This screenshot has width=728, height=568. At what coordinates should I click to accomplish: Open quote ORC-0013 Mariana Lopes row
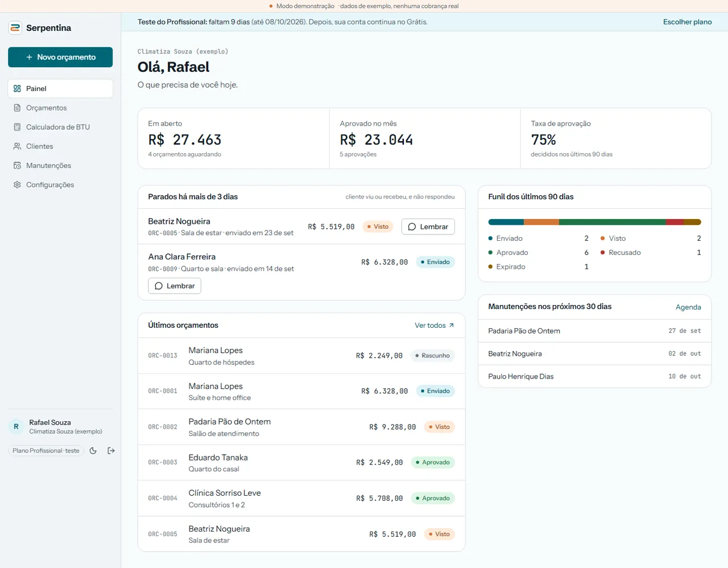[301, 356]
